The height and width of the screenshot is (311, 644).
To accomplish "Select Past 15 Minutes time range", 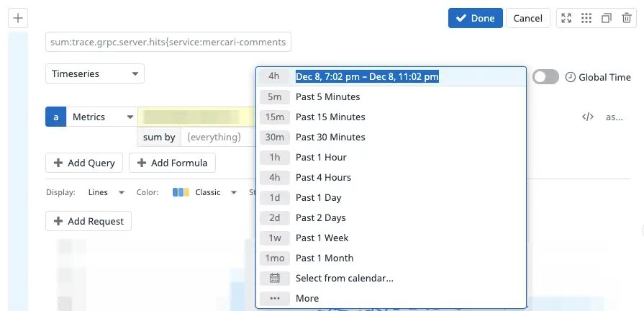I will [x=330, y=117].
